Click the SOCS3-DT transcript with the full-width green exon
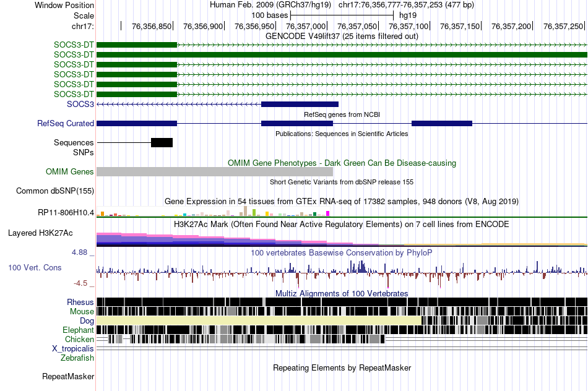The height and width of the screenshot is (391, 588). (x=342, y=54)
